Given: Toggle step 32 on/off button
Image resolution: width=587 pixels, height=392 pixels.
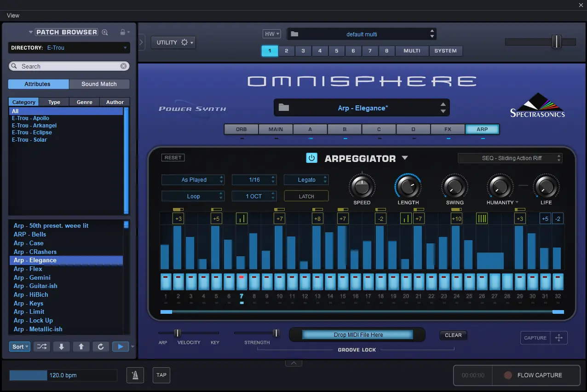Looking at the screenshot, I should coord(558,282).
